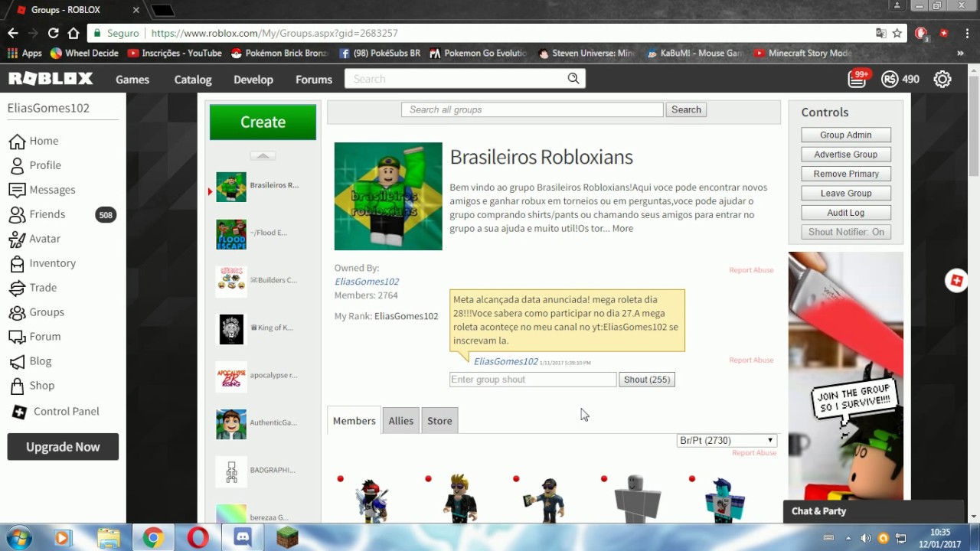The image size is (980, 551).
Task: Open the Robux balance icon
Action: 890,79
